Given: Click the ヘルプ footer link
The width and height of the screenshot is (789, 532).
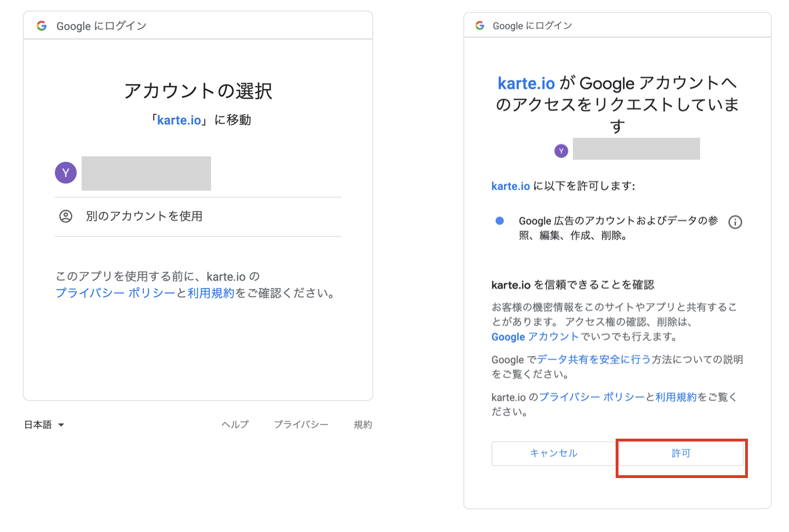Looking at the screenshot, I should [235, 425].
